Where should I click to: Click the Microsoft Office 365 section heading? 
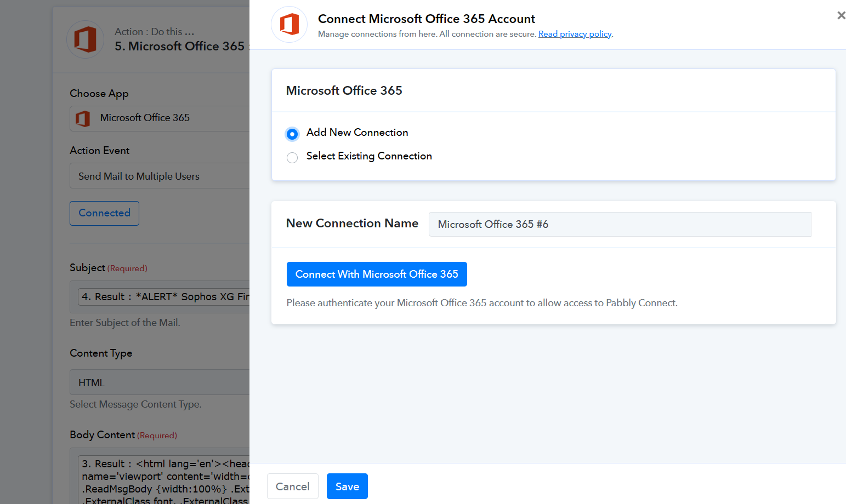344,90
